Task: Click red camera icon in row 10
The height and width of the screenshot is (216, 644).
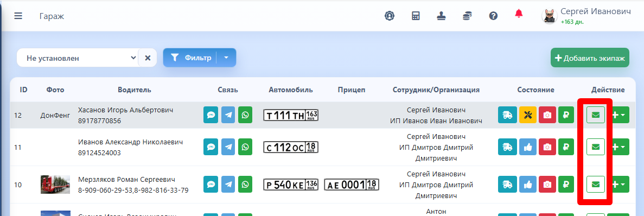Action: coord(547,185)
